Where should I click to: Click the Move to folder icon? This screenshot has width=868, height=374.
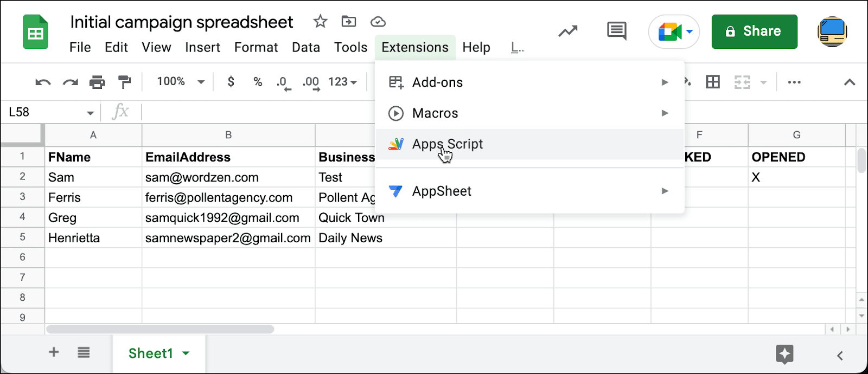pos(349,22)
